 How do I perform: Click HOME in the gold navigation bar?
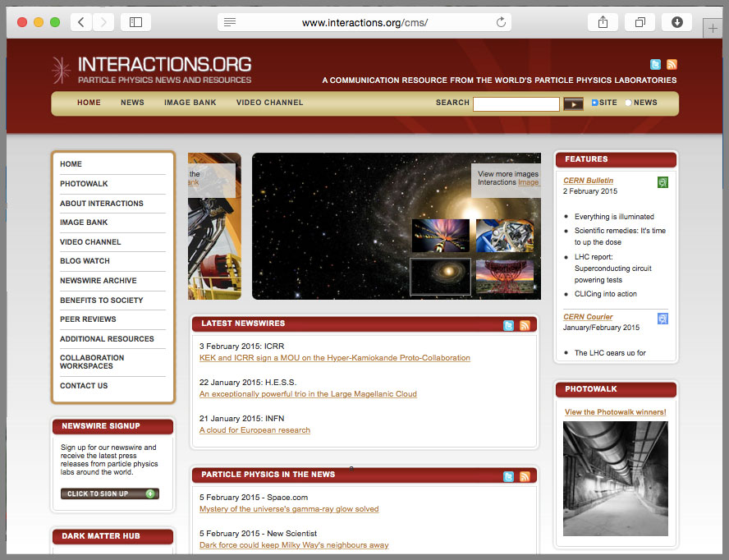89,103
